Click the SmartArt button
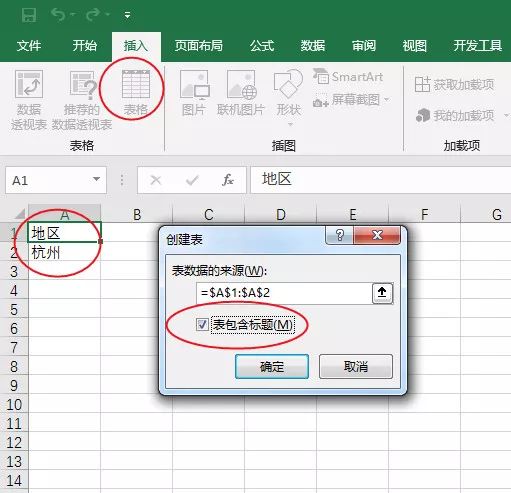 pyautogui.click(x=348, y=77)
